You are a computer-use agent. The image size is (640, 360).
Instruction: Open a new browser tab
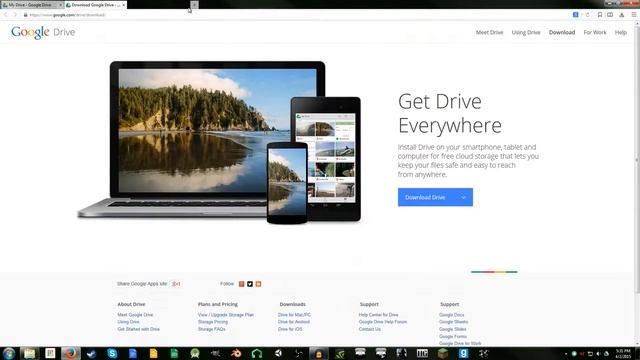pyautogui.click(x=194, y=5)
